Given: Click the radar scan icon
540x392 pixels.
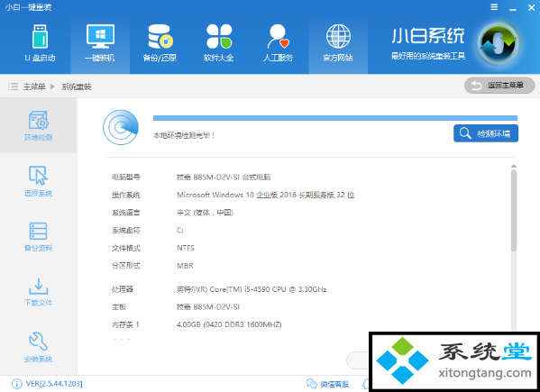Looking at the screenshot, I should 121,127.
